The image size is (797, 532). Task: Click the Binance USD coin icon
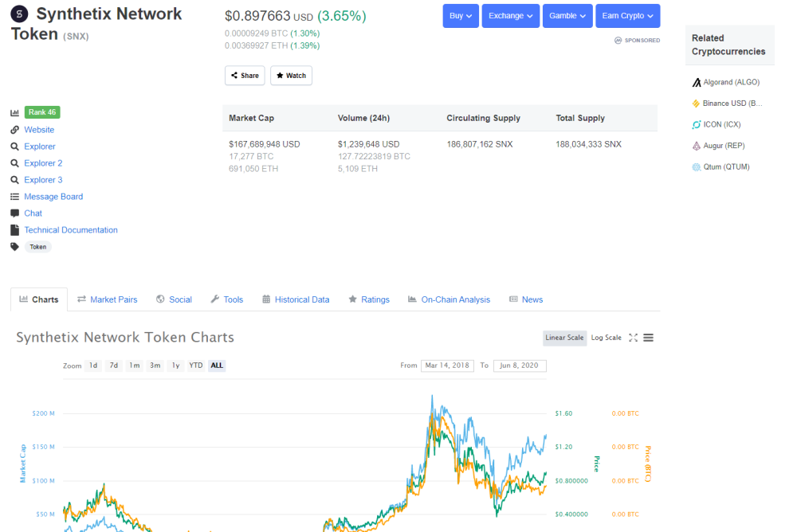(x=697, y=104)
